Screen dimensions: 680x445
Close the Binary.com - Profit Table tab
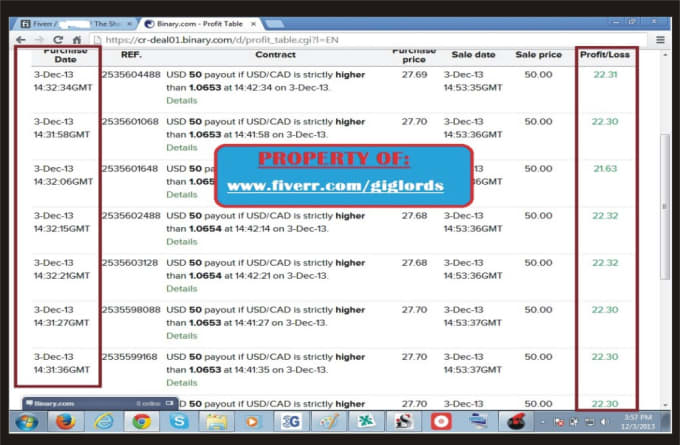pyautogui.click(x=253, y=24)
